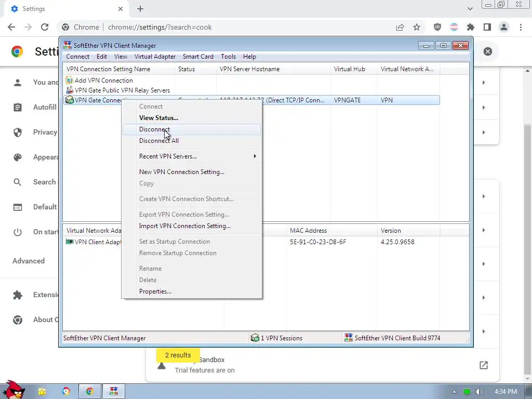Viewport: 532px width, 399px height.
Task: Click Version column header
Action: tap(408, 231)
